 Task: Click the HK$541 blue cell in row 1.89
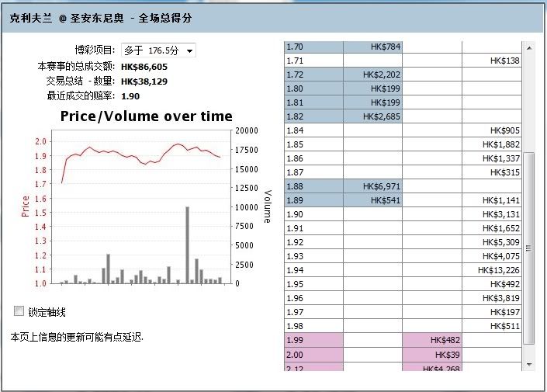coord(372,200)
